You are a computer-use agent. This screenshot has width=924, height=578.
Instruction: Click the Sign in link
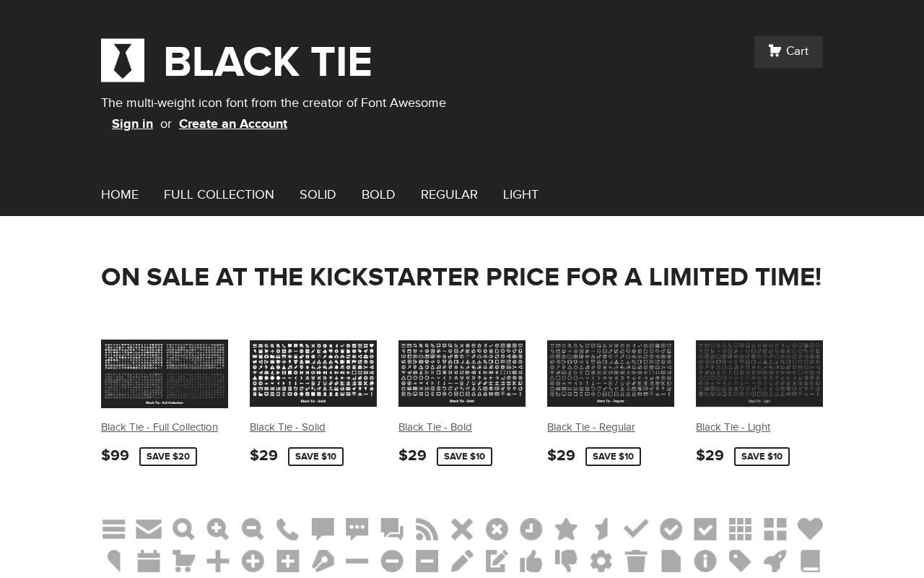[x=132, y=124]
